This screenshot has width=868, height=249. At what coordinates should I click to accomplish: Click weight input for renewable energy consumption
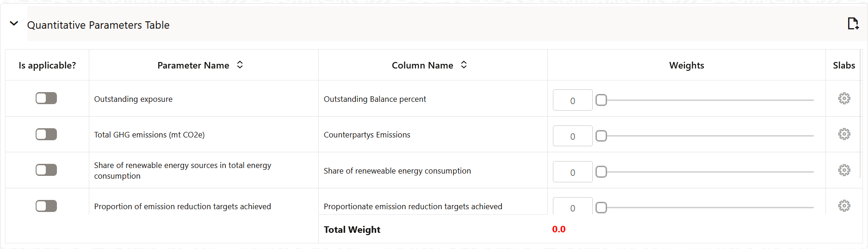coord(572,172)
